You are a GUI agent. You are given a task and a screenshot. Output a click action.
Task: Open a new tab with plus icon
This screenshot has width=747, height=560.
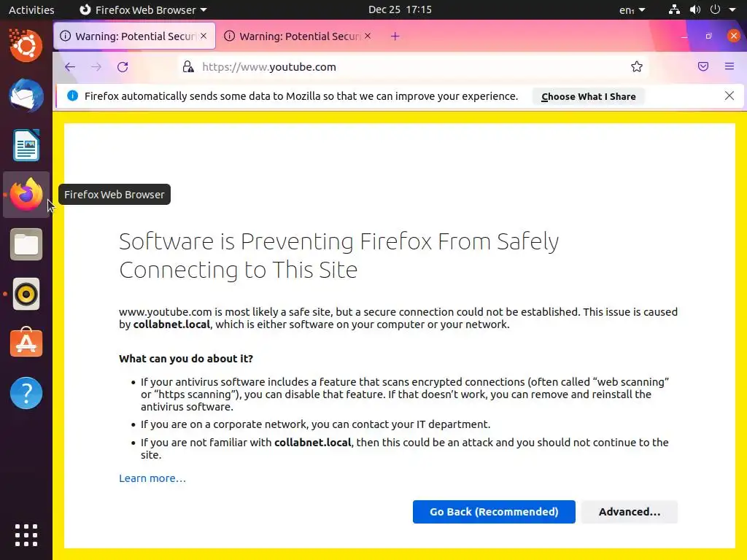click(x=395, y=36)
